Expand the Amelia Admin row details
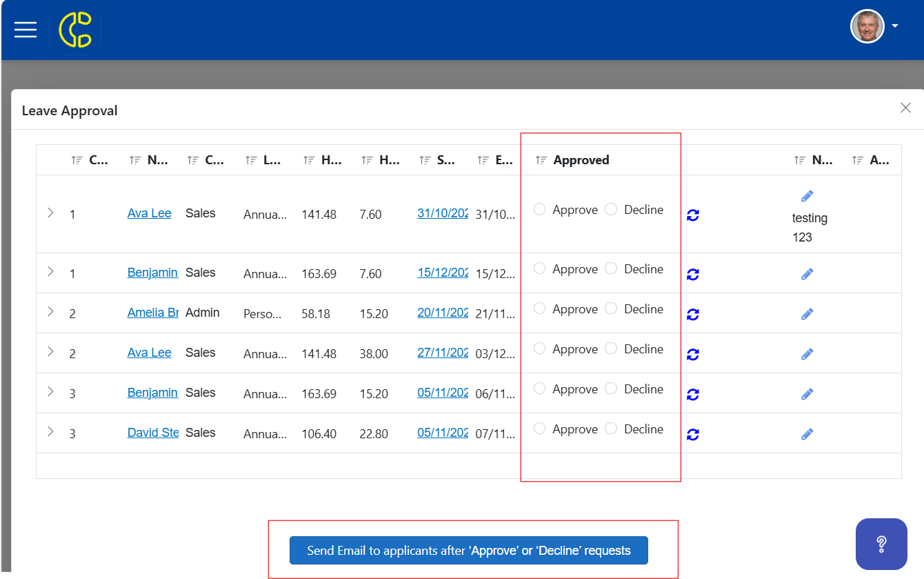The image size is (924, 579). click(x=50, y=312)
